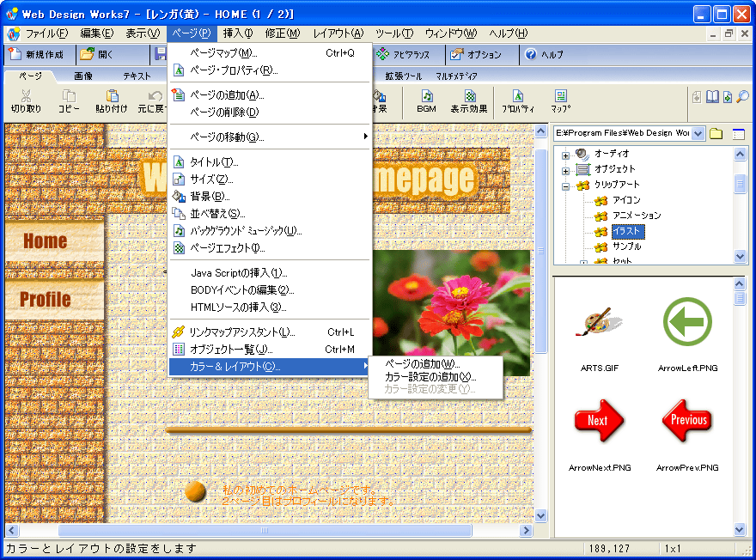Image resolution: width=756 pixels, height=560 pixels.
Task: Select 並べ替え(S) menu item
Action: (270, 214)
